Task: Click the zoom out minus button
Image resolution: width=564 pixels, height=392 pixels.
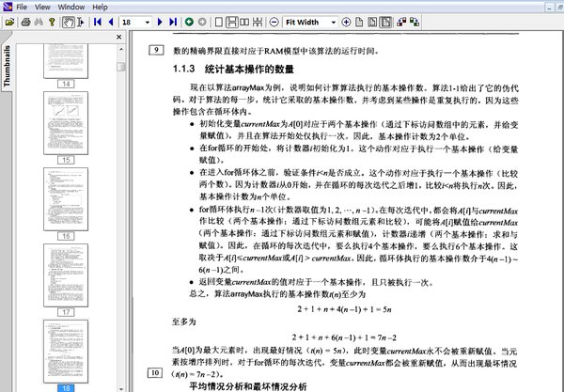Action: pos(274,23)
